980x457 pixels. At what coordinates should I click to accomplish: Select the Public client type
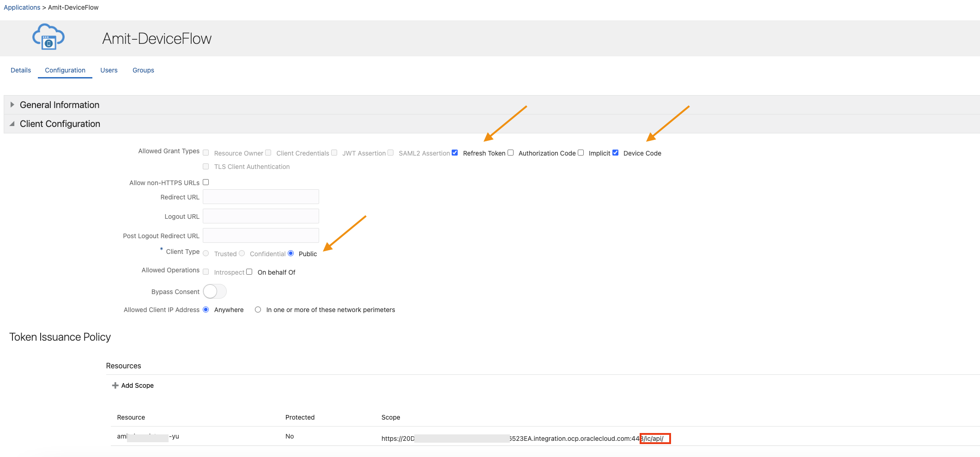pyautogui.click(x=290, y=253)
